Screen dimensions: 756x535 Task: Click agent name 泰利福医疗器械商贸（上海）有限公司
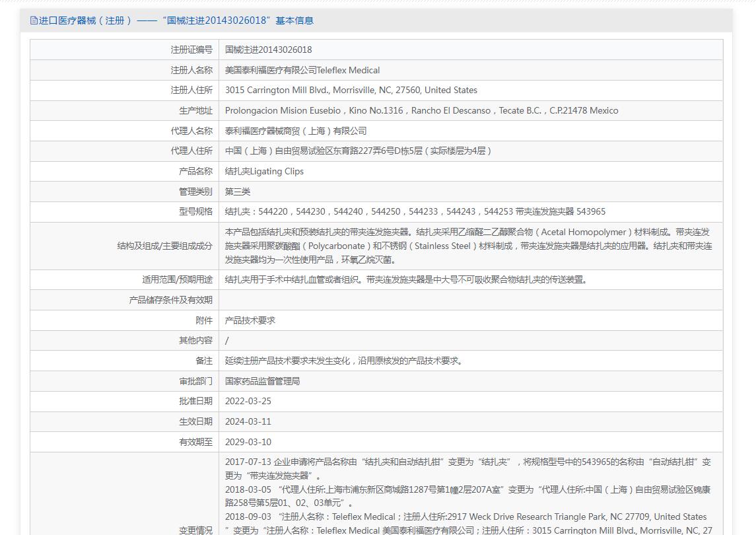coord(295,131)
